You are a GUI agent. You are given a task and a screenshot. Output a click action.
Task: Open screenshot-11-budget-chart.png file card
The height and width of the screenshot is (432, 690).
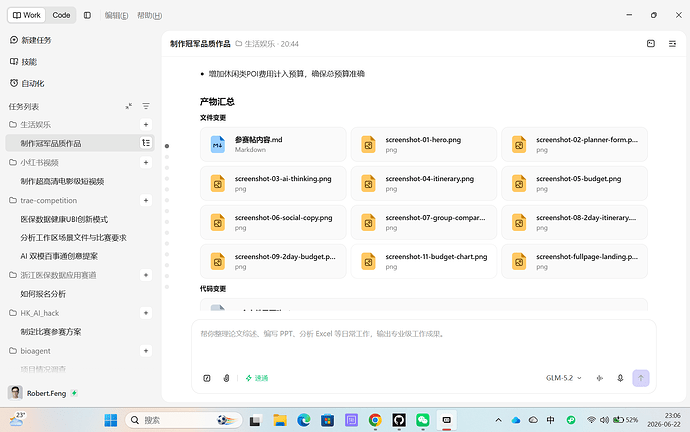coord(424,261)
